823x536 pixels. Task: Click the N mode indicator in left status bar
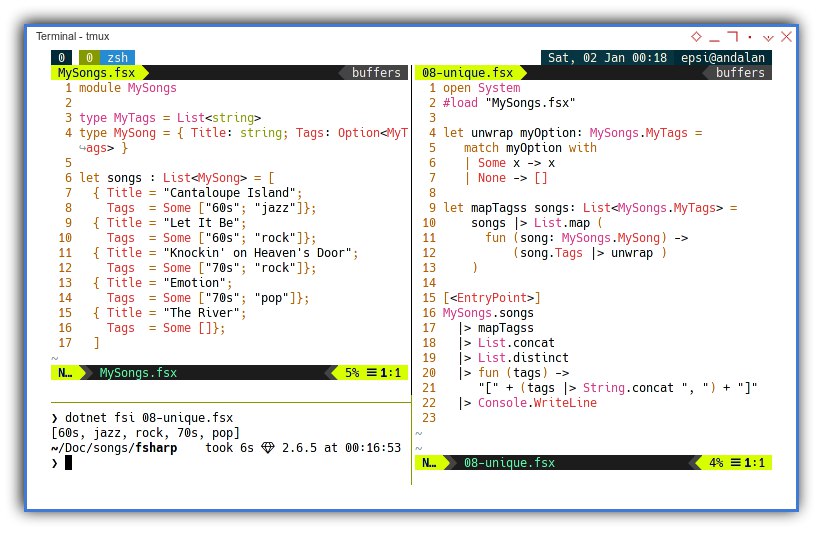tap(65, 373)
